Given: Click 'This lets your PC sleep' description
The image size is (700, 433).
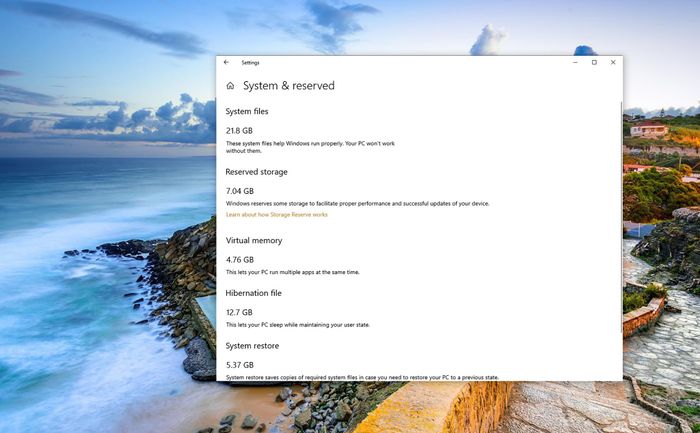Looking at the screenshot, I should click(298, 325).
